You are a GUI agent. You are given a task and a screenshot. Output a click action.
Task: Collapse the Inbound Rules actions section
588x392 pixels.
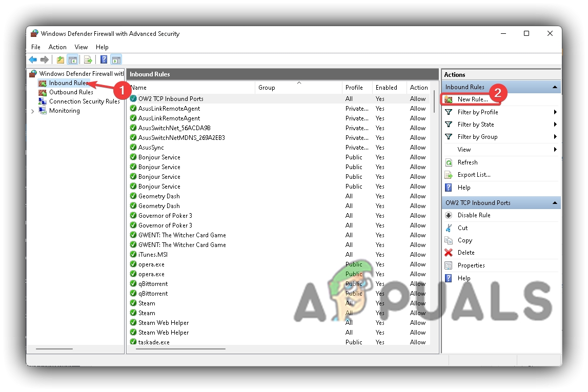pyautogui.click(x=555, y=87)
